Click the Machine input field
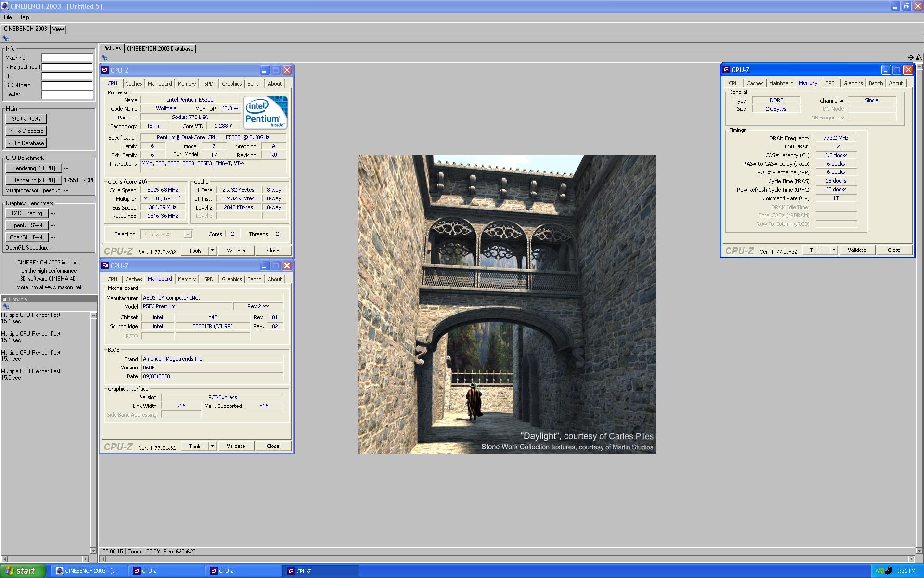The height and width of the screenshot is (578, 924). pos(67,58)
